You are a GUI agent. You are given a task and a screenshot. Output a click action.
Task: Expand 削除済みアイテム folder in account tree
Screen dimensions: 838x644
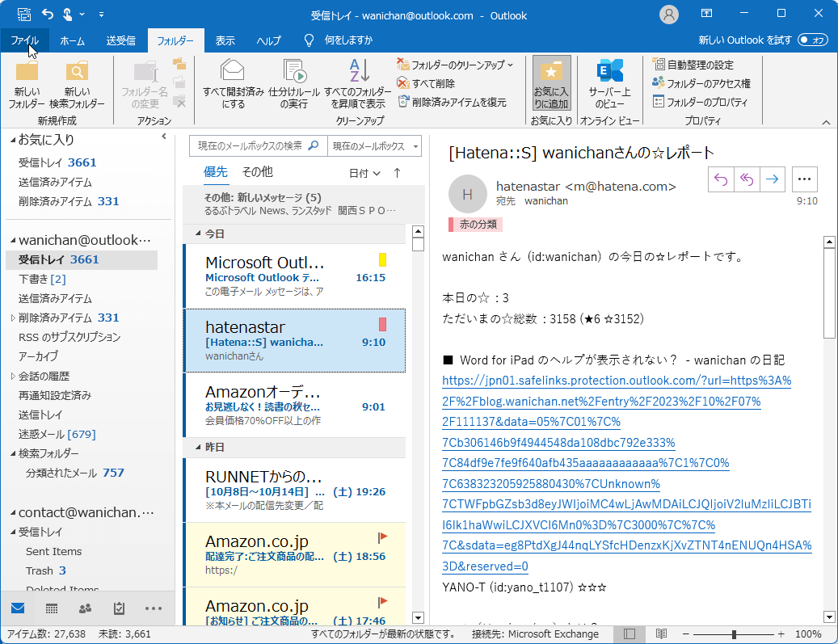(x=13, y=318)
